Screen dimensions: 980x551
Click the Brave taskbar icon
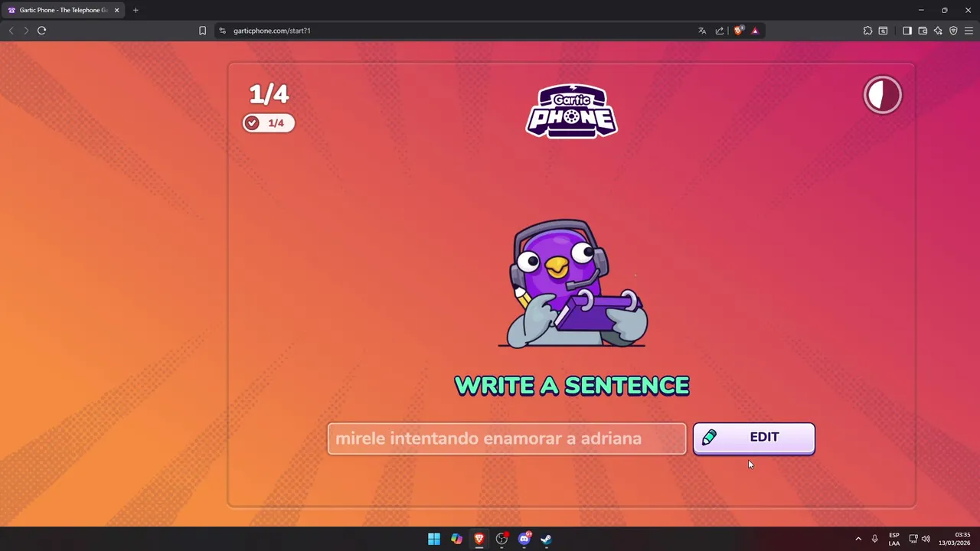(479, 539)
